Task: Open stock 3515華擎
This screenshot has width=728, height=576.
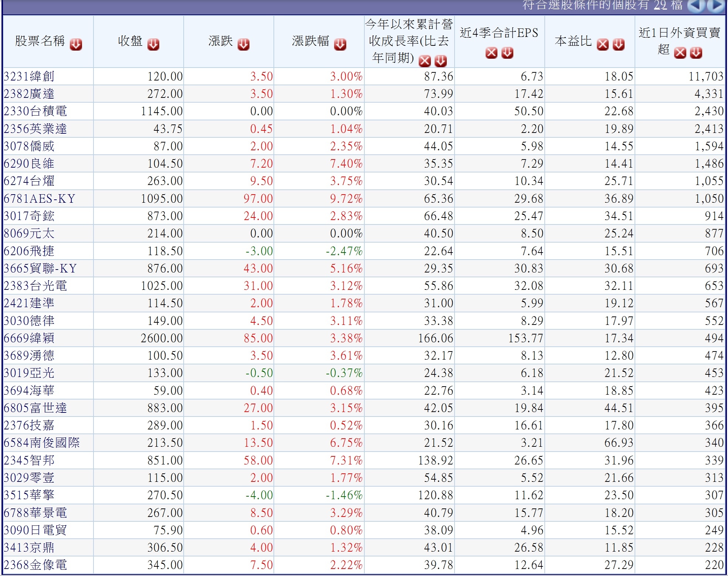Action: point(29,495)
